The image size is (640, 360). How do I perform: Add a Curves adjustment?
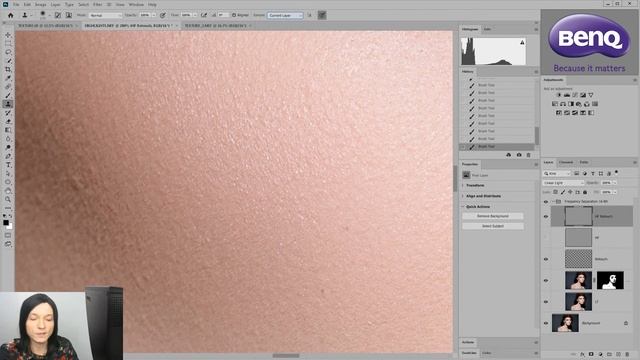(x=575, y=95)
